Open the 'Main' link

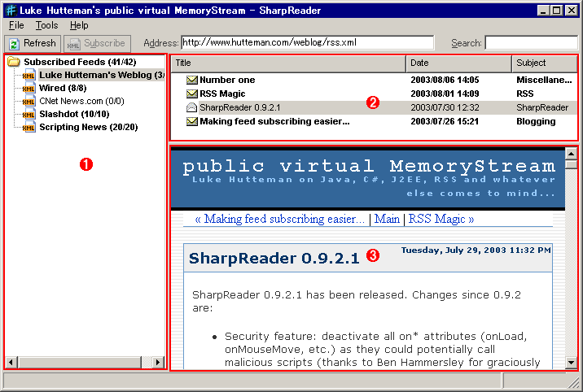387,219
